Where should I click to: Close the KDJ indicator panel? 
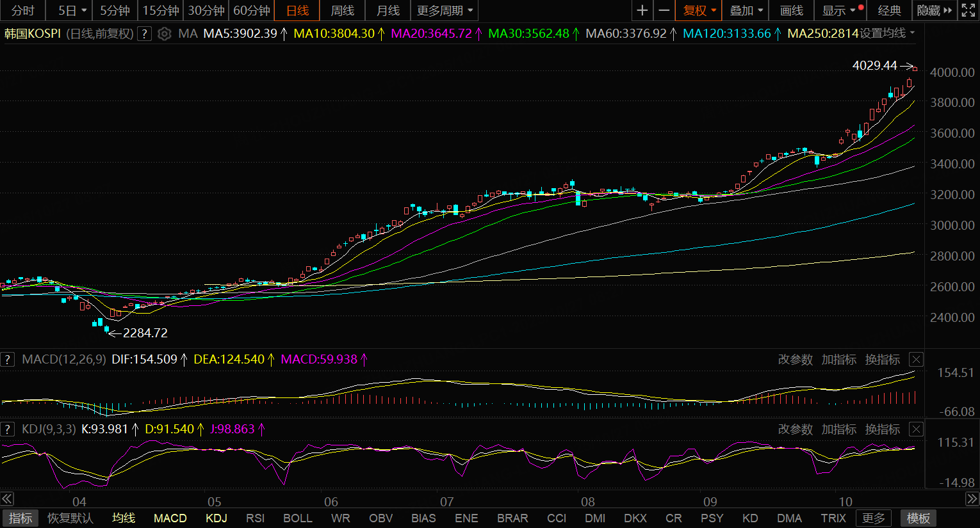pyautogui.click(x=917, y=429)
